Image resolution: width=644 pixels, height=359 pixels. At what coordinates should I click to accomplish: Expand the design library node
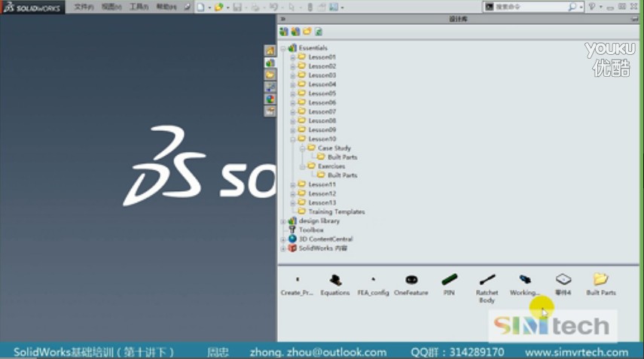click(283, 221)
